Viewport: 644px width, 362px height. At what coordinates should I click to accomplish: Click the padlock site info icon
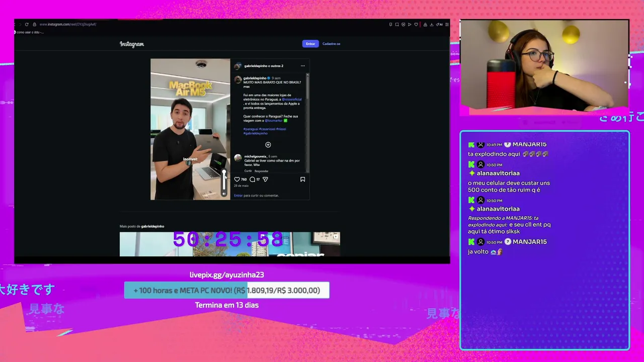tap(34, 24)
